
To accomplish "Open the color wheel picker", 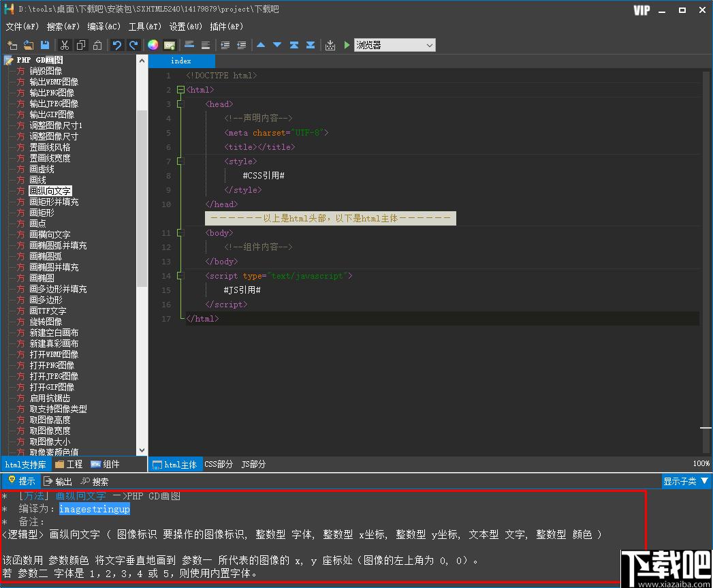I will [x=153, y=45].
